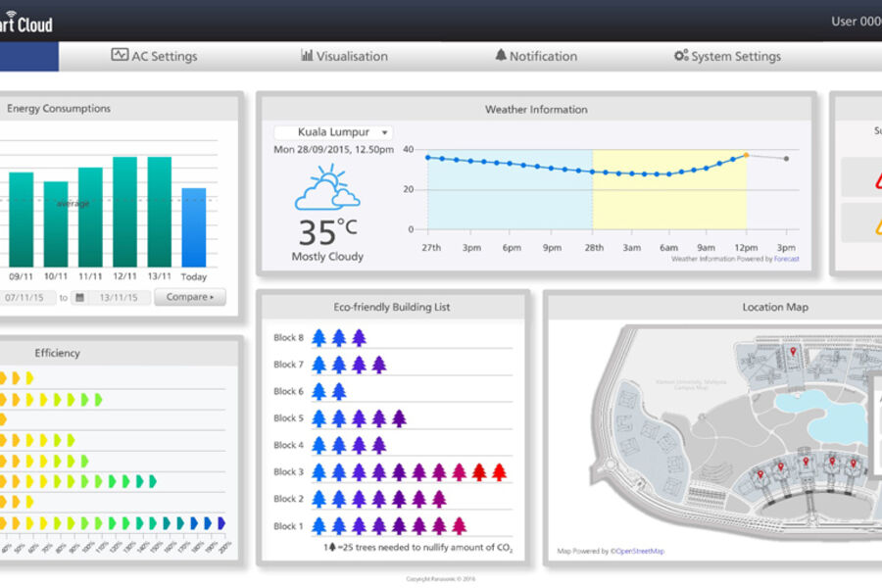882x588 pixels.
Task: Click the Notification bell icon
Action: [x=501, y=56]
